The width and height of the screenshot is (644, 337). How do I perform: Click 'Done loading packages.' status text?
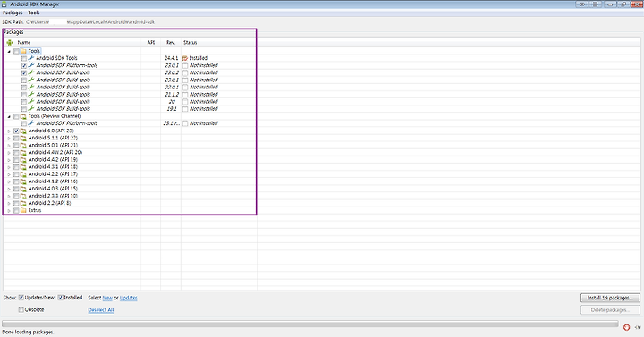click(28, 332)
